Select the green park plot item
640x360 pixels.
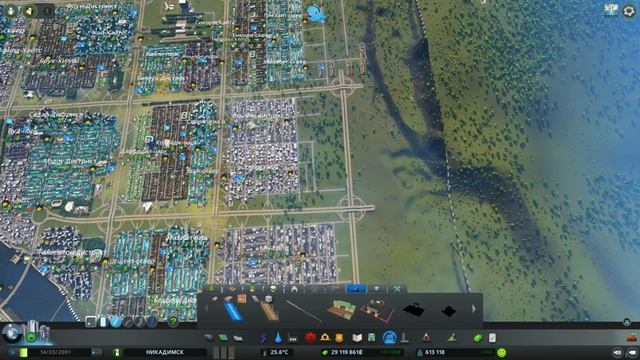(x=342, y=309)
